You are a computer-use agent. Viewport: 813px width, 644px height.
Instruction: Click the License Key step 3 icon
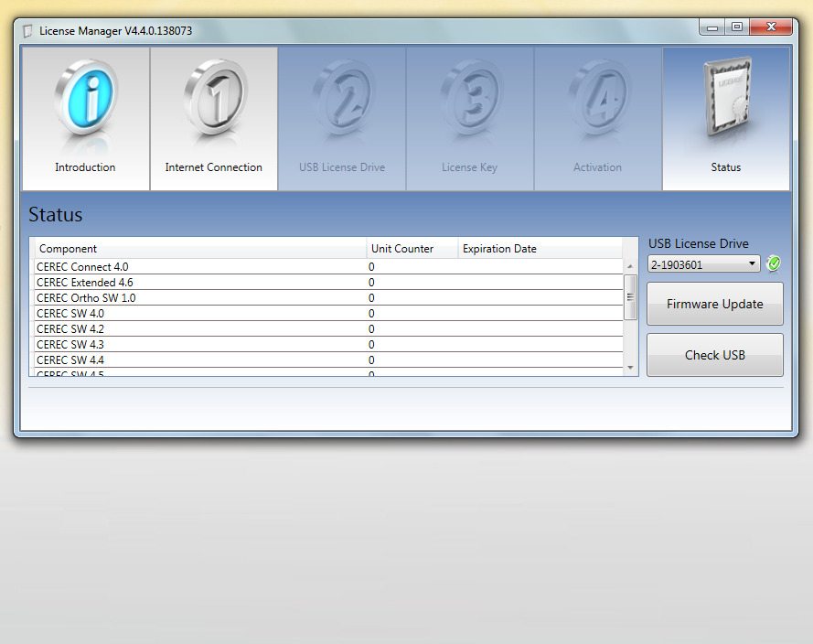point(471,97)
